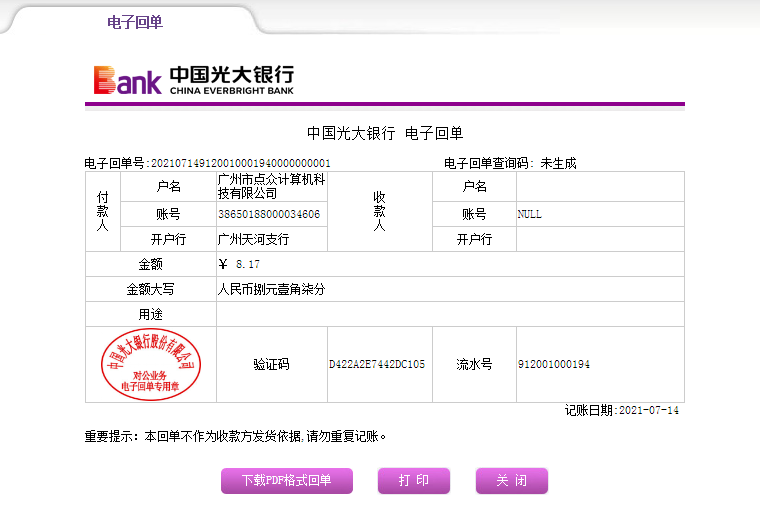The height and width of the screenshot is (516, 760).
Task: Click the electronic receipt number at top left
Action: coord(207,163)
